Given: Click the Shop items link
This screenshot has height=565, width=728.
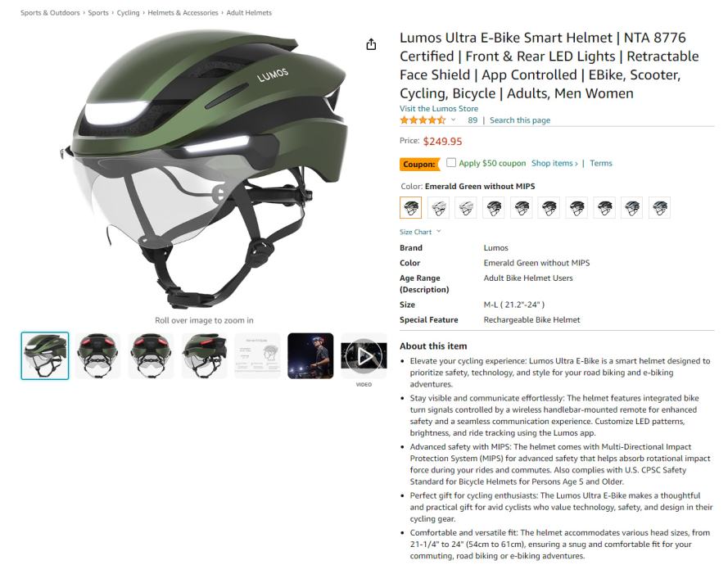Looking at the screenshot, I should (554, 163).
